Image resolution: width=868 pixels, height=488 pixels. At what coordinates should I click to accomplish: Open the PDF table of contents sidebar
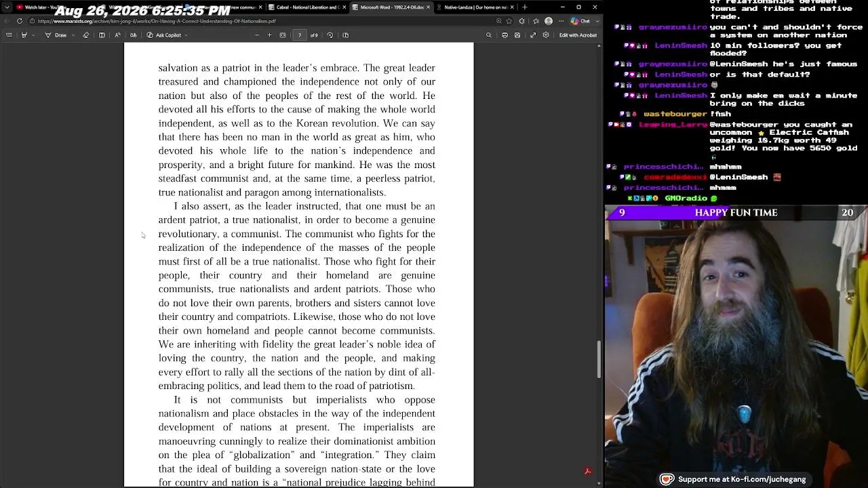coord(9,35)
